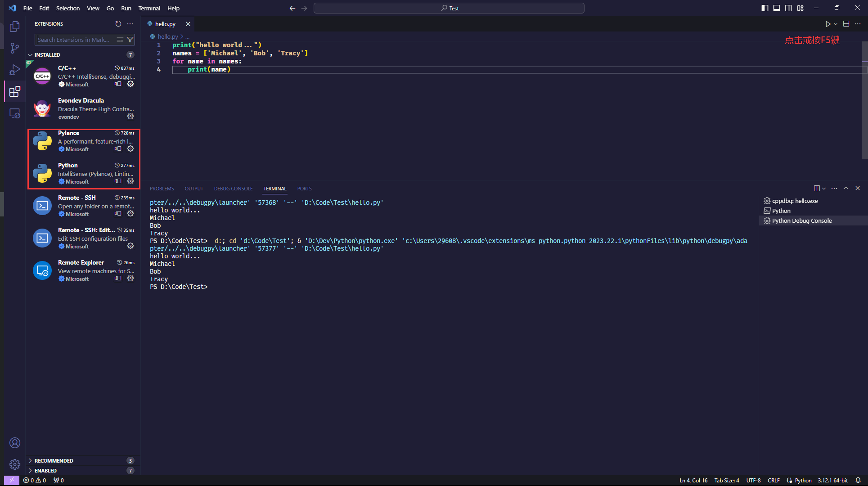Open the Terminal menu
Screen dimensions: 868x486
[x=149, y=8]
